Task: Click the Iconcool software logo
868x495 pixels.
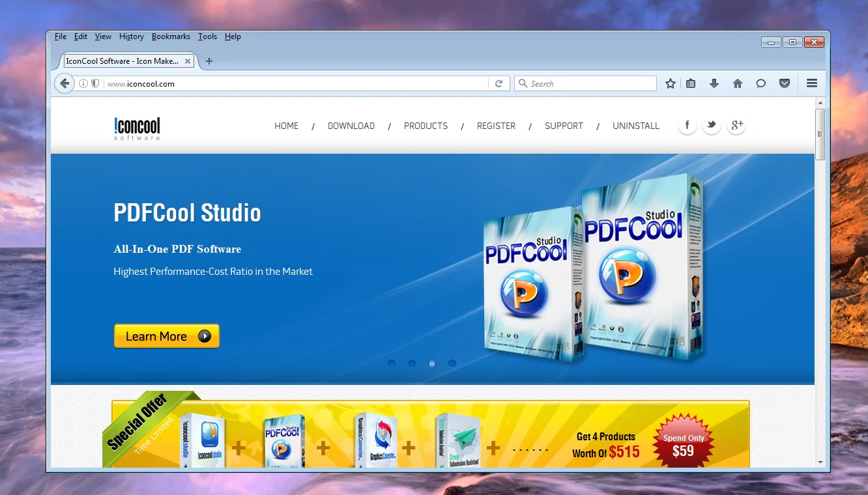Action: pos(137,128)
